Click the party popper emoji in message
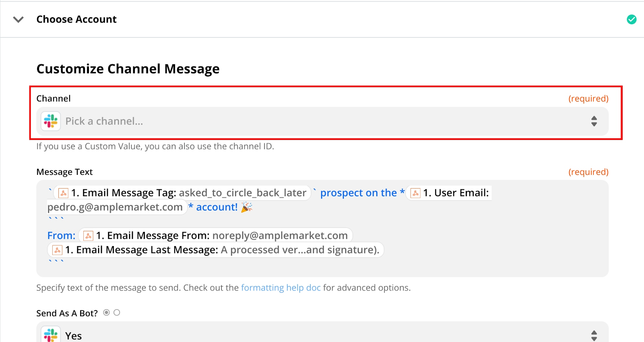The image size is (644, 342). pos(247,207)
